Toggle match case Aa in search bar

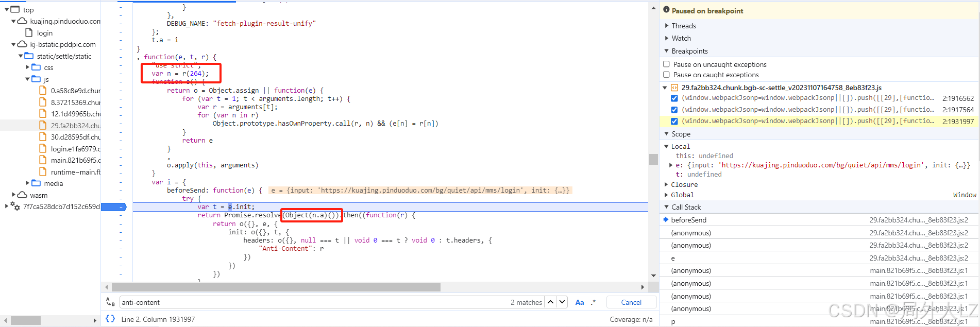tap(580, 302)
